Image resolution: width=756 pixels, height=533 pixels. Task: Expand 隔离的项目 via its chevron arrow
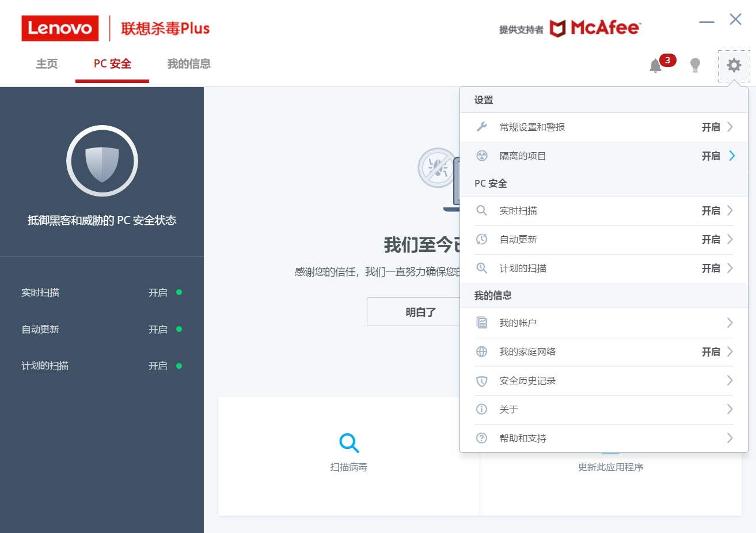pos(731,156)
